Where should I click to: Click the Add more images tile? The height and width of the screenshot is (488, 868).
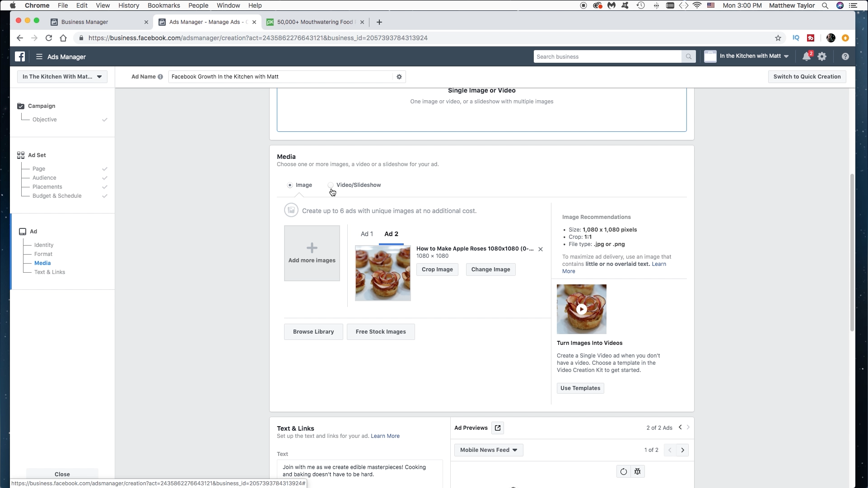click(312, 253)
